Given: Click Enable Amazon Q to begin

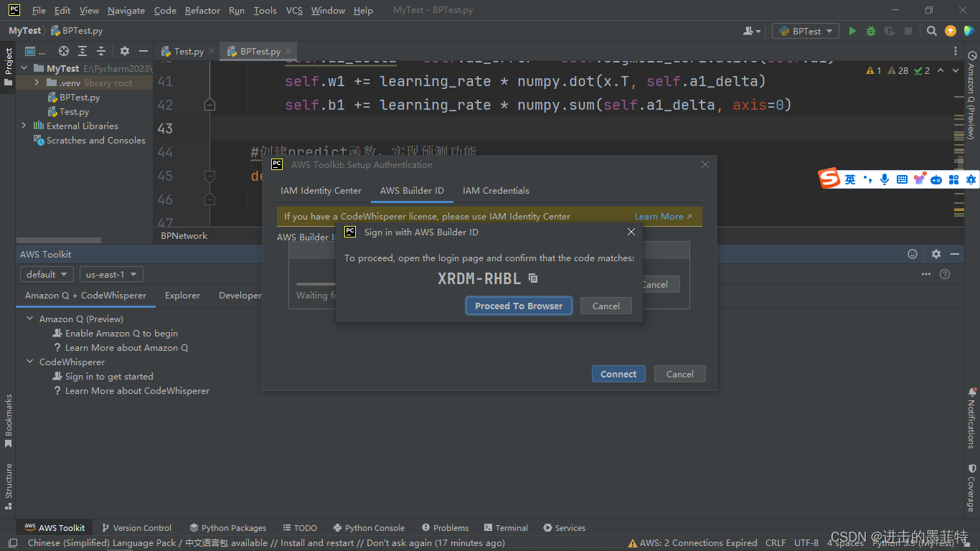Looking at the screenshot, I should (x=121, y=333).
